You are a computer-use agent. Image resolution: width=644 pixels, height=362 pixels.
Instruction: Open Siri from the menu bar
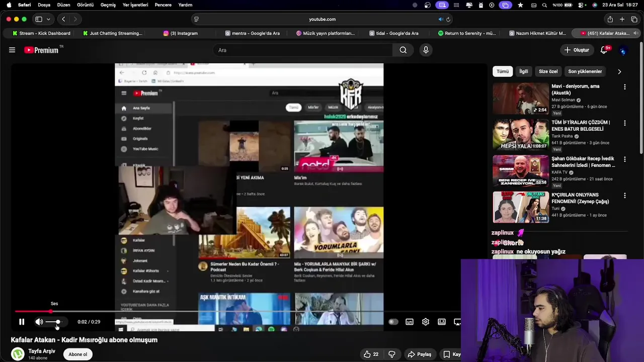point(595,5)
